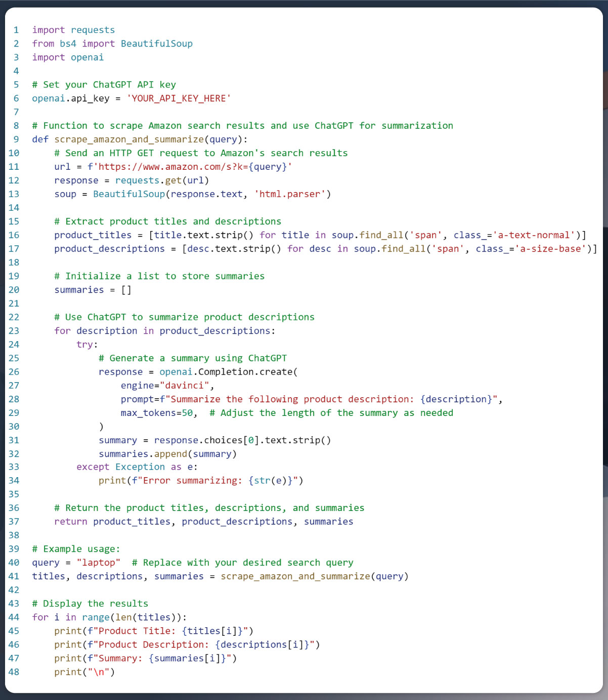
Task: Click the comment 'Set your ChatGPT API key'
Action: tap(104, 84)
